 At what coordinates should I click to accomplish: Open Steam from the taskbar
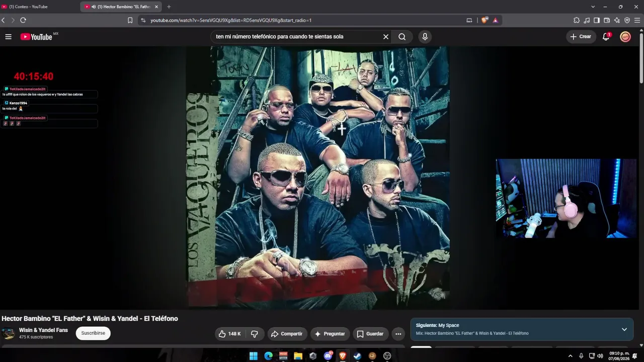[357, 356]
